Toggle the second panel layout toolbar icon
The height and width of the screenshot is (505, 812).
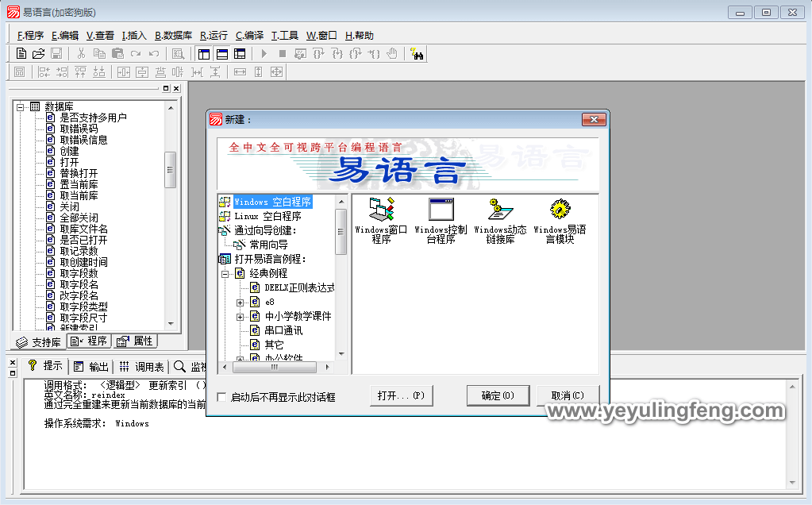tap(222, 53)
